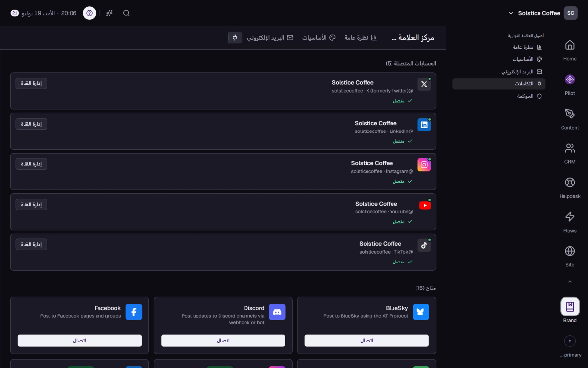Click the search icon in top bar

126,13
